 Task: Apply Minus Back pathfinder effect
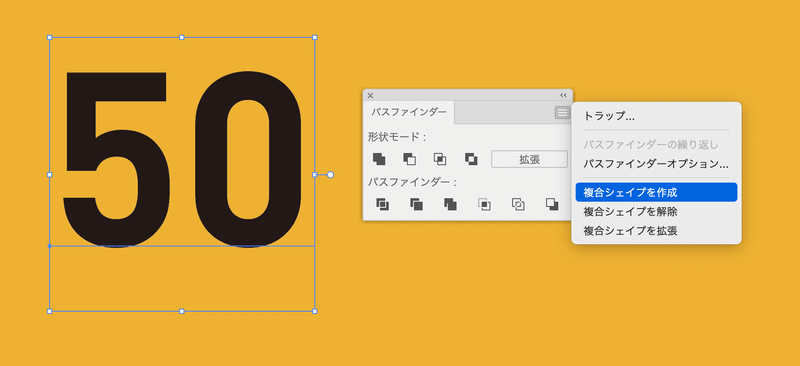click(x=552, y=204)
